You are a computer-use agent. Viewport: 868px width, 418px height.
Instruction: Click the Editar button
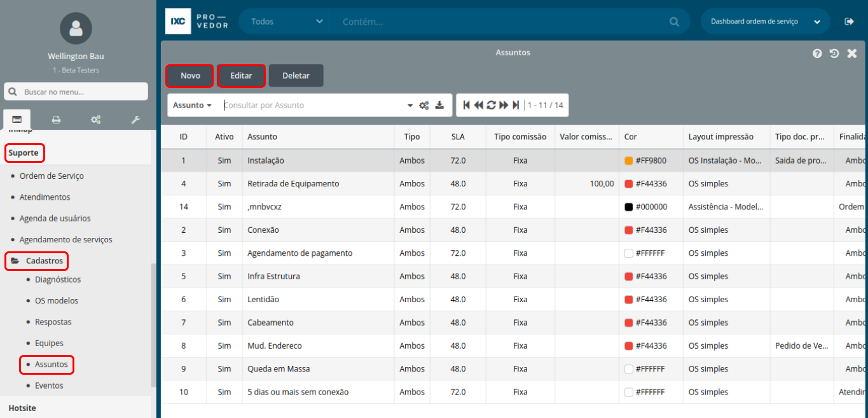(241, 76)
